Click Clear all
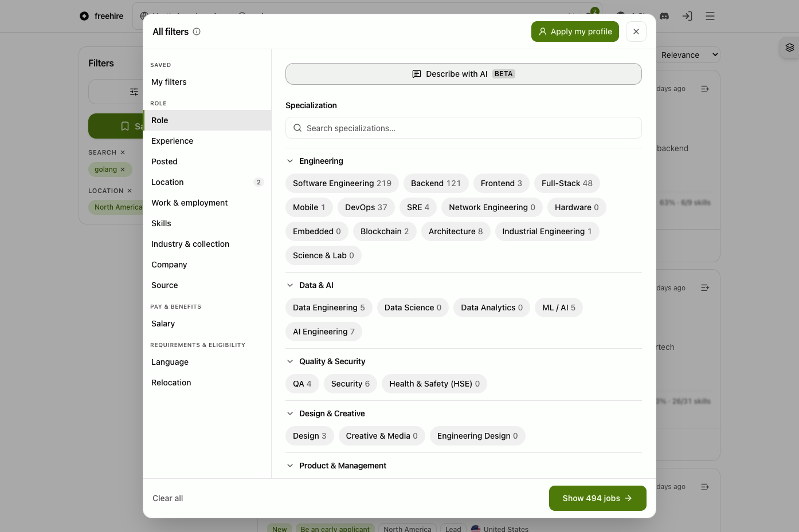Image resolution: width=799 pixels, height=532 pixels. click(x=168, y=498)
